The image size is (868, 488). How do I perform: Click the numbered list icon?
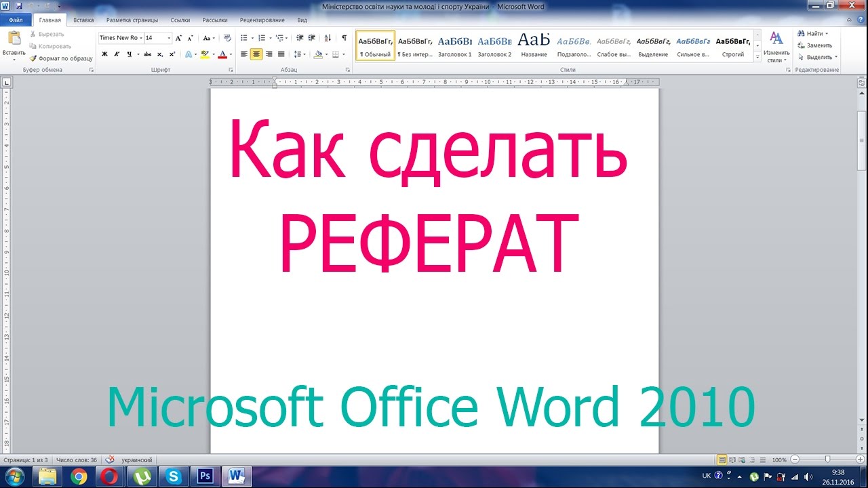(x=262, y=38)
